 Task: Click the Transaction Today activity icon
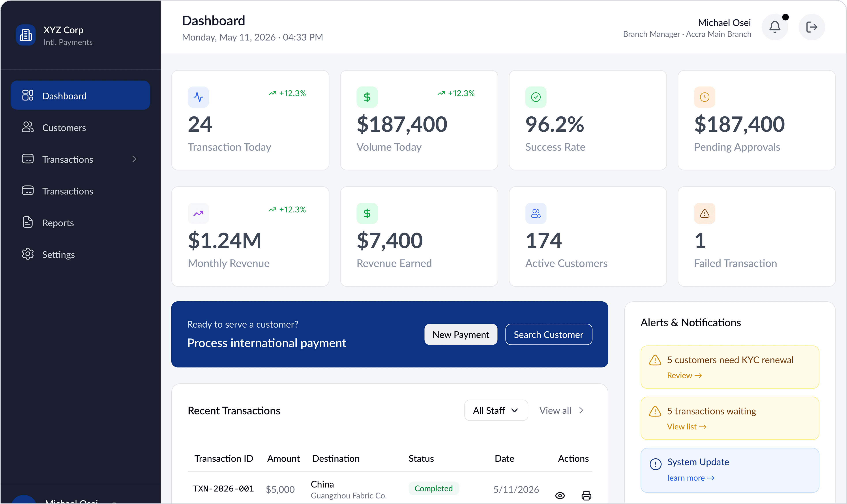199,97
